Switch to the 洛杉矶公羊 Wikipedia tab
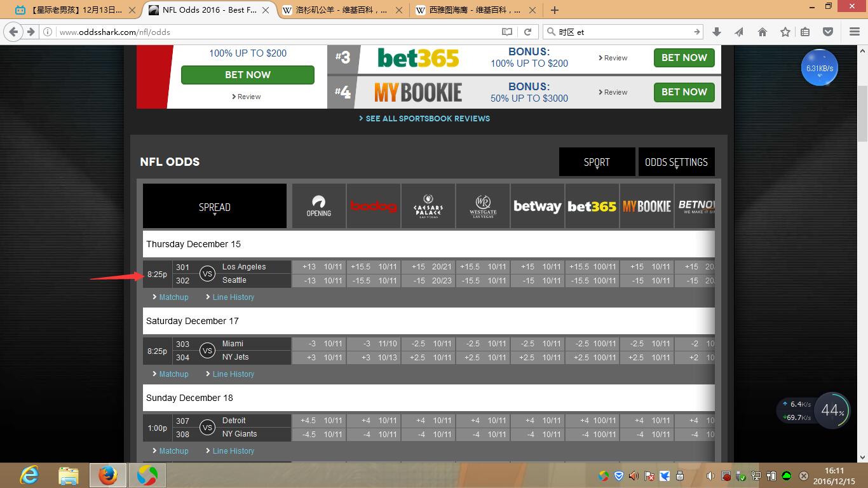868x488 pixels. (343, 10)
